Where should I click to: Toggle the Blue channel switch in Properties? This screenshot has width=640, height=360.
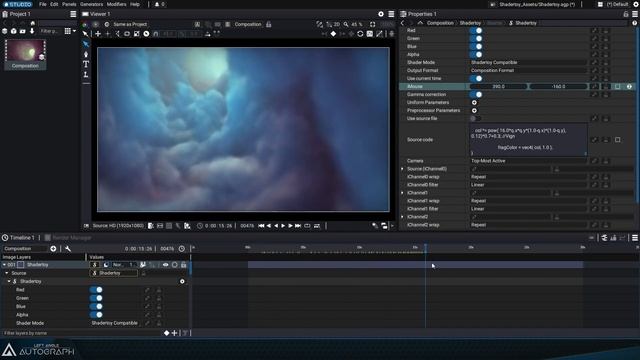[x=476, y=47]
